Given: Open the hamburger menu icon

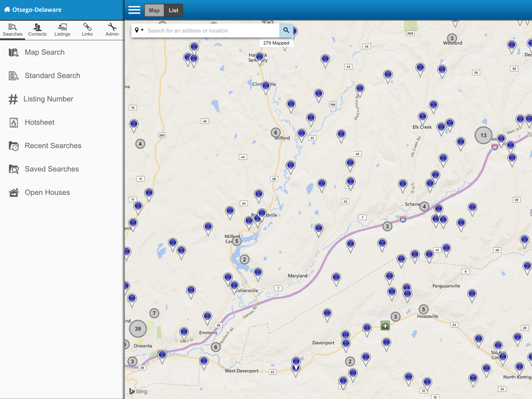Looking at the screenshot, I should [x=134, y=10].
